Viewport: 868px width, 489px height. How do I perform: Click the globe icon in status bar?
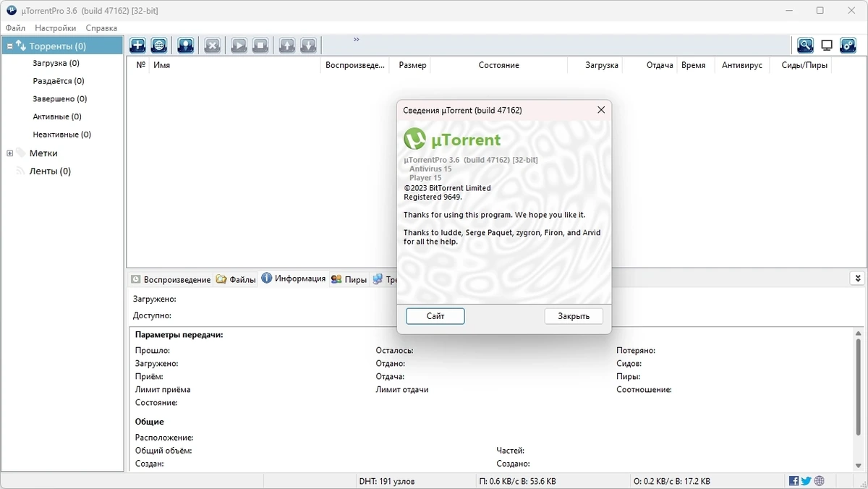pyautogui.click(x=819, y=481)
